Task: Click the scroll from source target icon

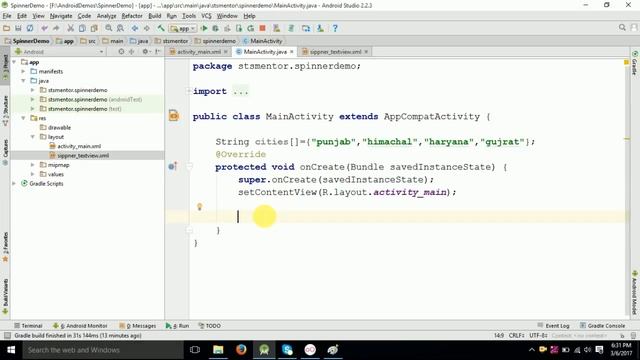Action: [121, 52]
